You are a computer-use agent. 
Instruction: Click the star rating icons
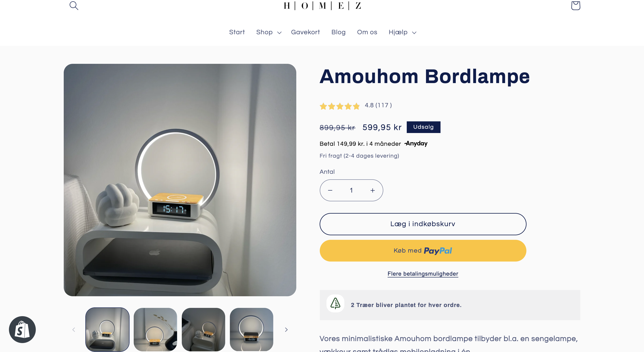pyautogui.click(x=339, y=106)
